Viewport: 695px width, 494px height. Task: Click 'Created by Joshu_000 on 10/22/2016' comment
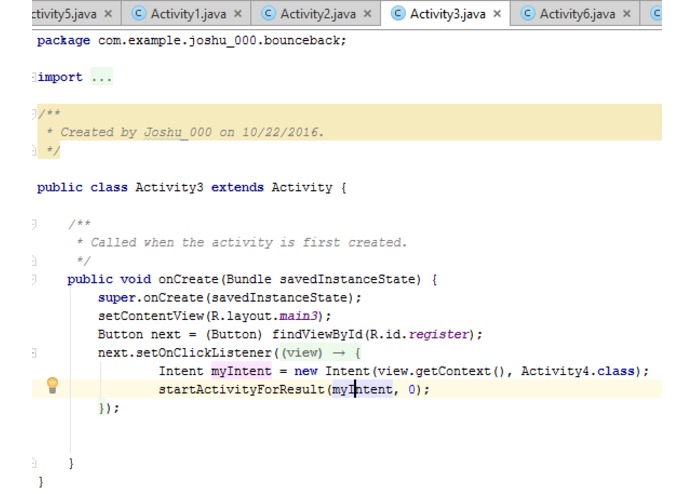pyautogui.click(x=191, y=132)
